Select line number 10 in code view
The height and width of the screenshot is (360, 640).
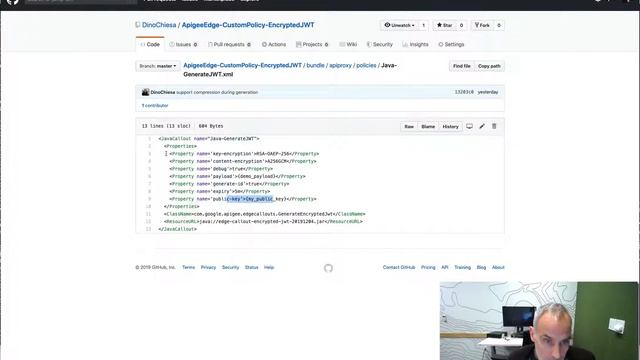(148, 207)
